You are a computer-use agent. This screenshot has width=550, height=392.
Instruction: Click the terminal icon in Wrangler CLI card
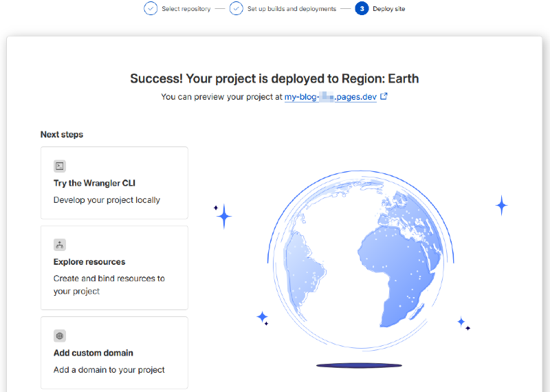pyautogui.click(x=60, y=166)
